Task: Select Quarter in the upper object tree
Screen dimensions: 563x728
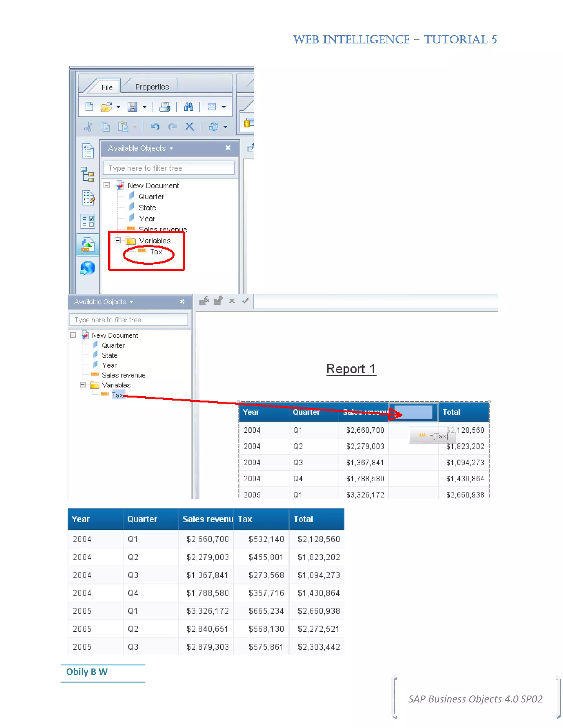Action: (151, 197)
